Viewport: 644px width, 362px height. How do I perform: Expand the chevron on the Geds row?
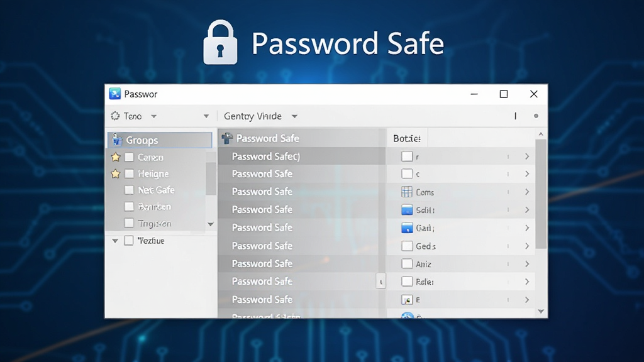pos(527,246)
